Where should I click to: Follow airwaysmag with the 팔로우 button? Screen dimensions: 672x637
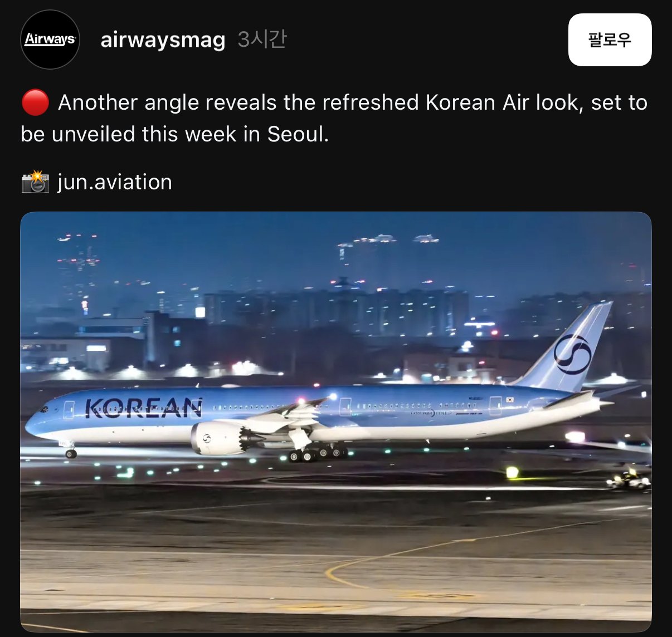coord(610,40)
